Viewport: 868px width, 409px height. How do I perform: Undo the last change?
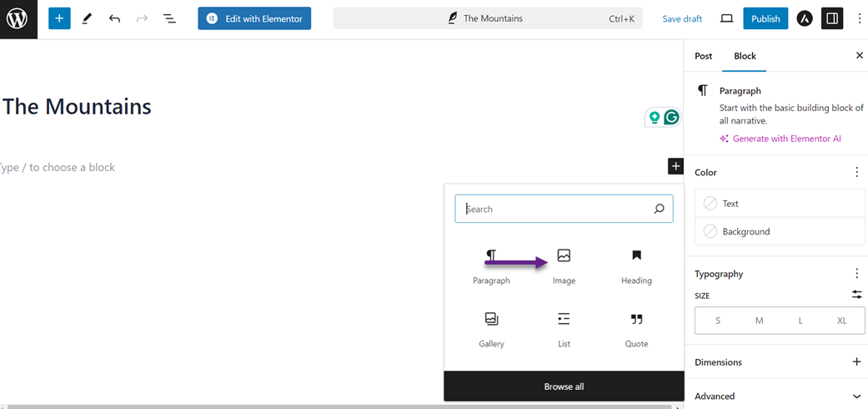click(114, 18)
